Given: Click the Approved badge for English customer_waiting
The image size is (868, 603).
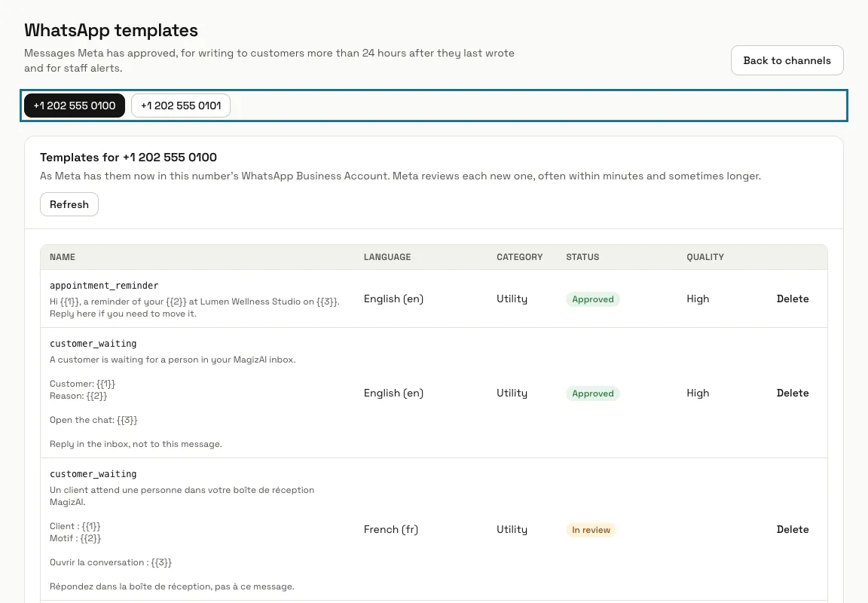Looking at the screenshot, I should tap(592, 393).
